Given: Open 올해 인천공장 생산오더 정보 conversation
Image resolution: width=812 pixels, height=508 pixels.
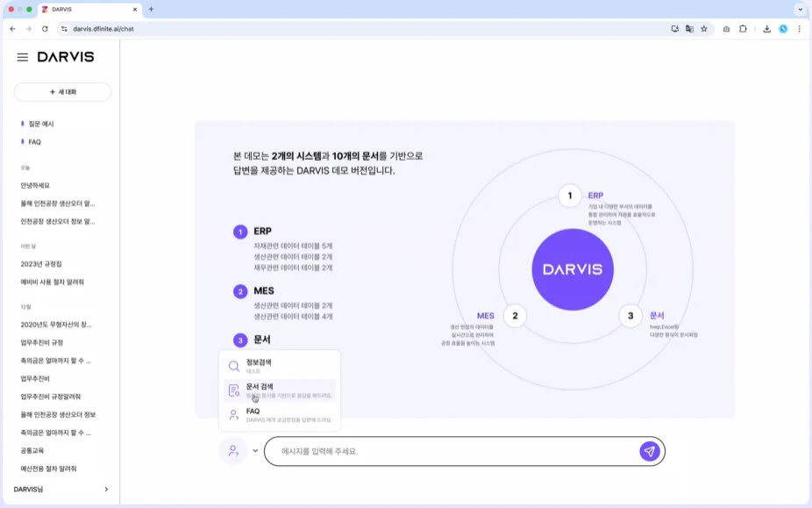Looking at the screenshot, I should (x=58, y=415).
